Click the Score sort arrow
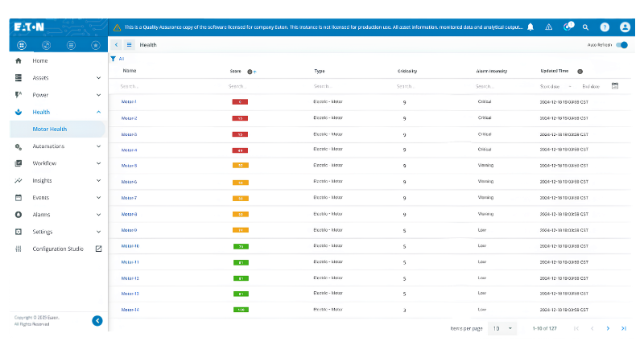The image size is (644, 362). (x=254, y=72)
